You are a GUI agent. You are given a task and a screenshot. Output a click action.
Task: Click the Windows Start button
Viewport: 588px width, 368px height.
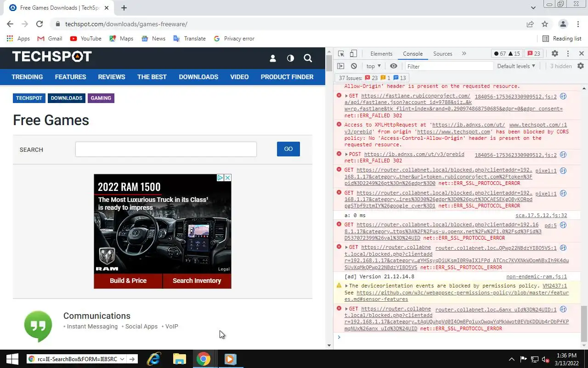click(12, 359)
